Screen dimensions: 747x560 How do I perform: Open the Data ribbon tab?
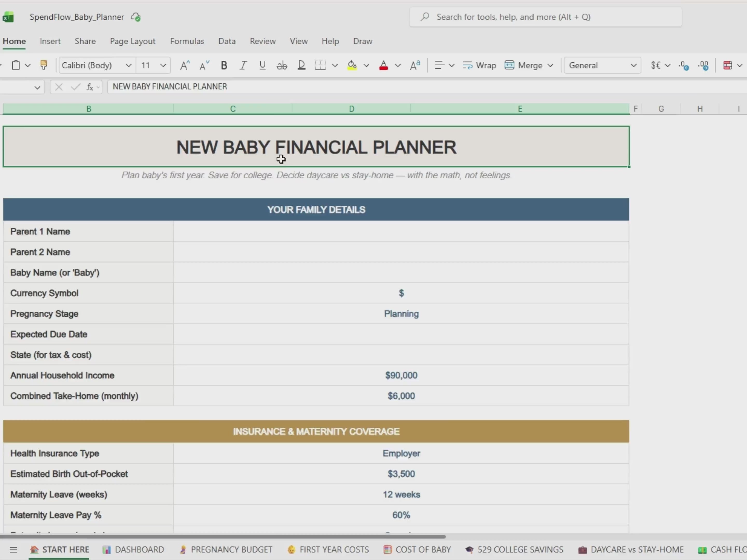(x=227, y=41)
